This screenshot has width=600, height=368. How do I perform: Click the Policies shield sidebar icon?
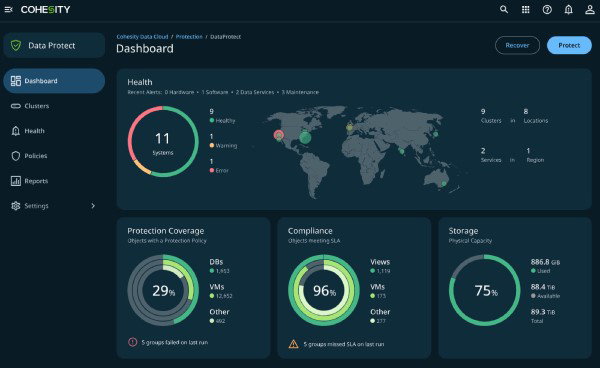(x=16, y=156)
